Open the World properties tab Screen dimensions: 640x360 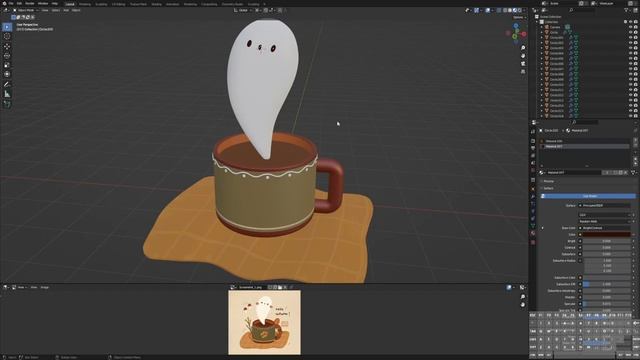533,170
